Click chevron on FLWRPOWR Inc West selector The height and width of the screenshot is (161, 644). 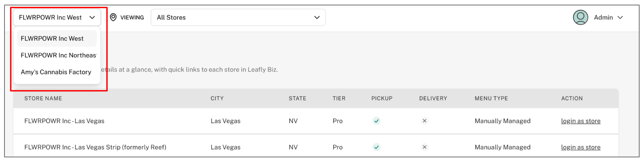click(92, 17)
